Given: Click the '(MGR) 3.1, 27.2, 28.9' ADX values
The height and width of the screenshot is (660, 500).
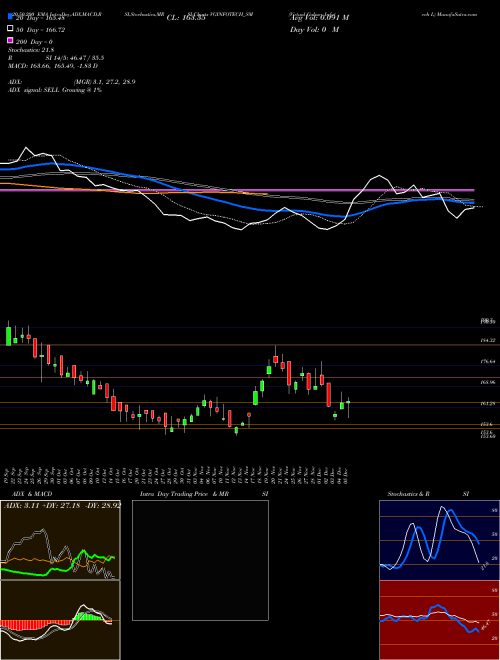Looking at the screenshot, I should pos(104,82).
